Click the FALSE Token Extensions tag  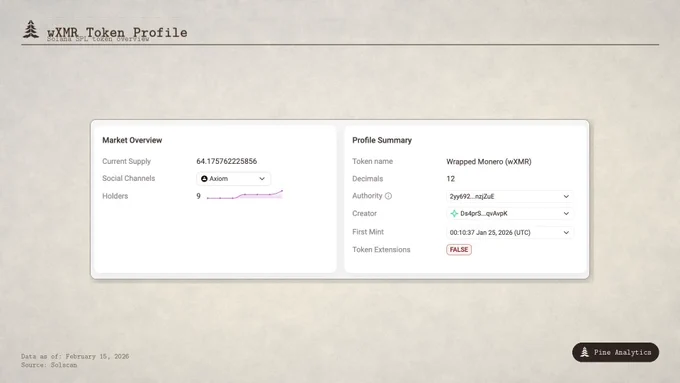(459, 250)
